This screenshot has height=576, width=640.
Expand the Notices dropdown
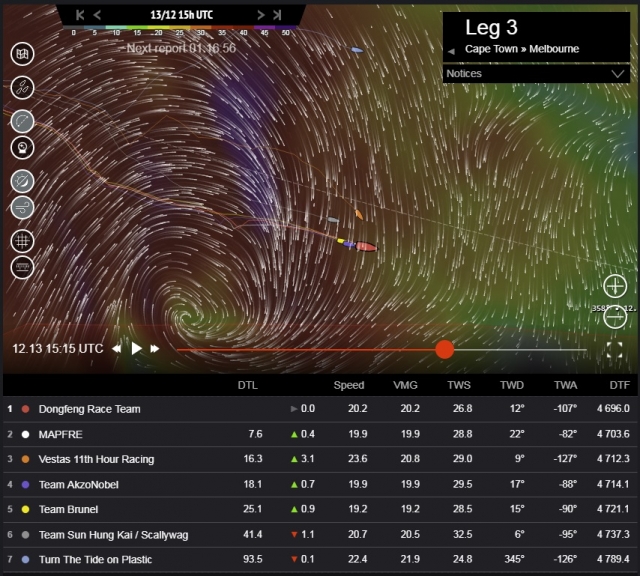tap(536, 74)
